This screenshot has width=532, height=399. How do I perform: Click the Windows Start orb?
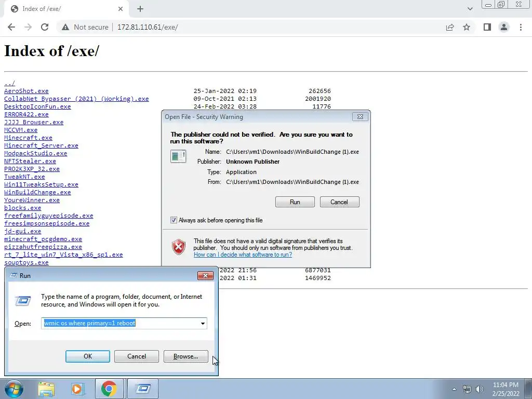(14, 389)
